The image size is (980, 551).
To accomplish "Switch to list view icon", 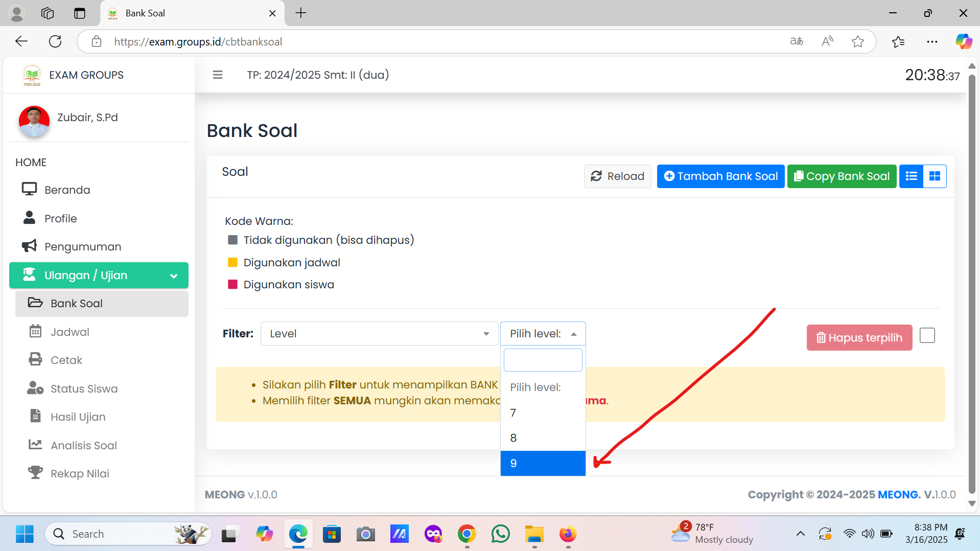I will pos(911,176).
